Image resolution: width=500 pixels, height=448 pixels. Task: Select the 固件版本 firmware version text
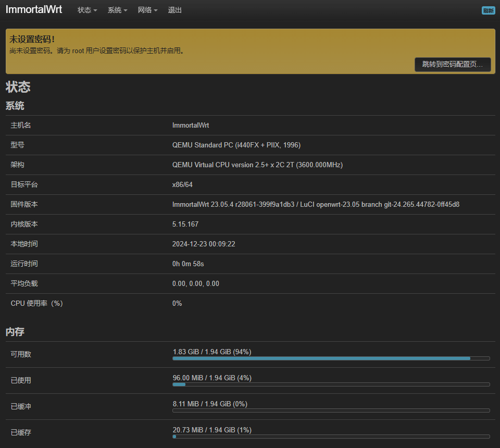click(x=316, y=205)
